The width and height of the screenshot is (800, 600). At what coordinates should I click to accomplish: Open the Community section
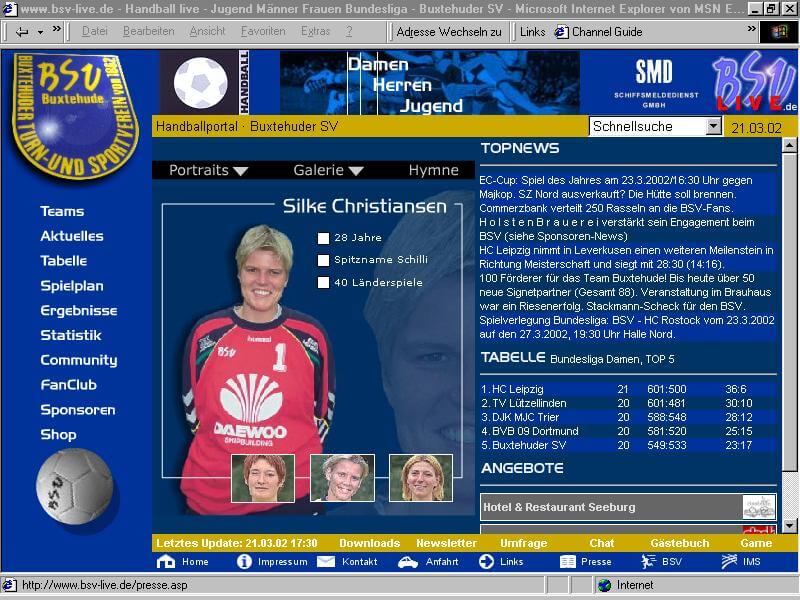pos(79,360)
